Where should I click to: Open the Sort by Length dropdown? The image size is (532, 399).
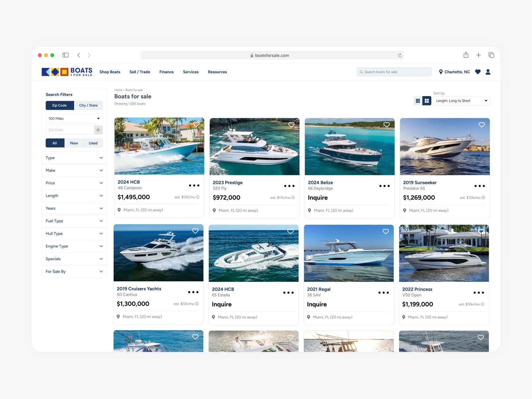tap(461, 101)
